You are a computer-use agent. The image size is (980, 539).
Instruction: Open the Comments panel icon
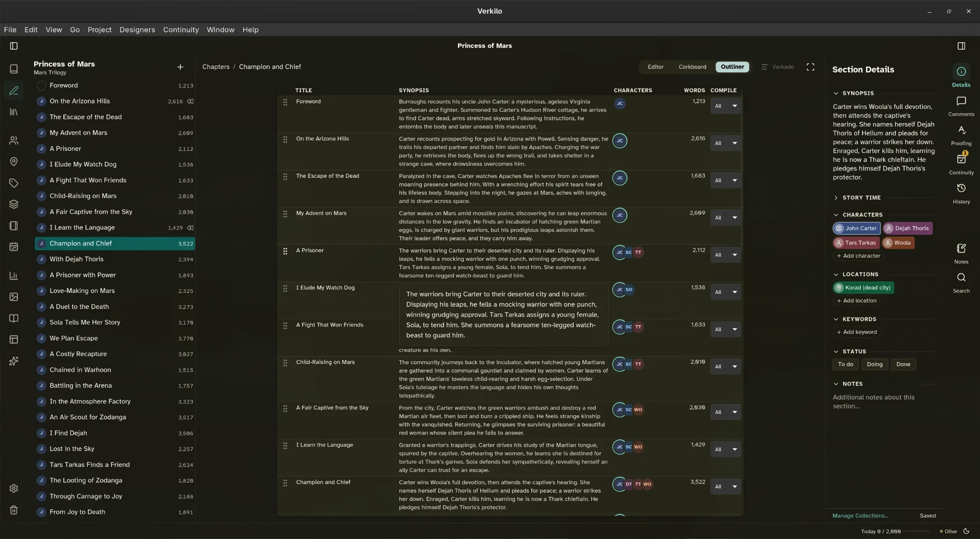[x=961, y=106]
